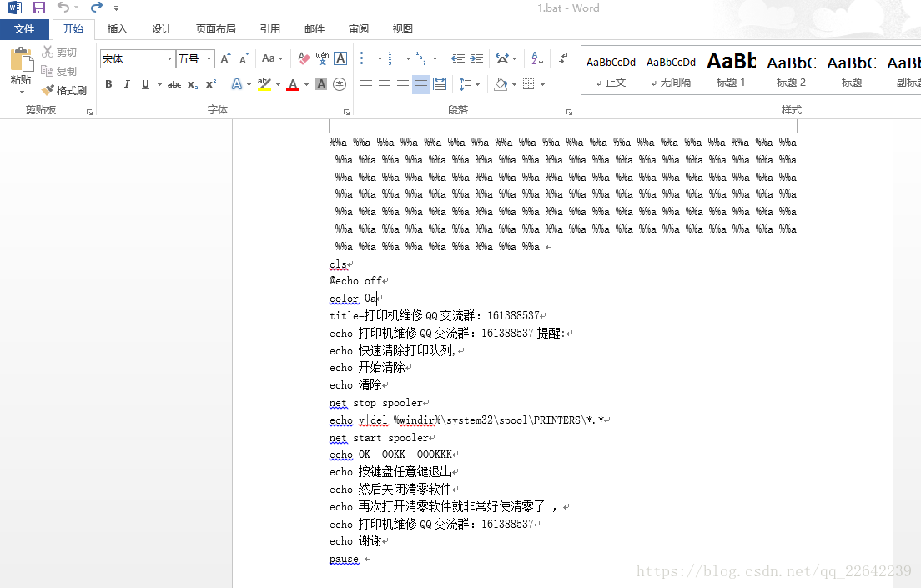The height and width of the screenshot is (588, 921).
Task: Apply the 正文 style
Action: coord(611,71)
